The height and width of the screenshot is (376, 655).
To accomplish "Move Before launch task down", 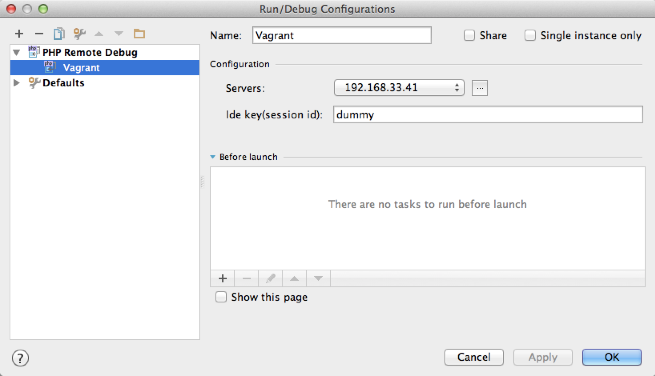I will [318, 278].
